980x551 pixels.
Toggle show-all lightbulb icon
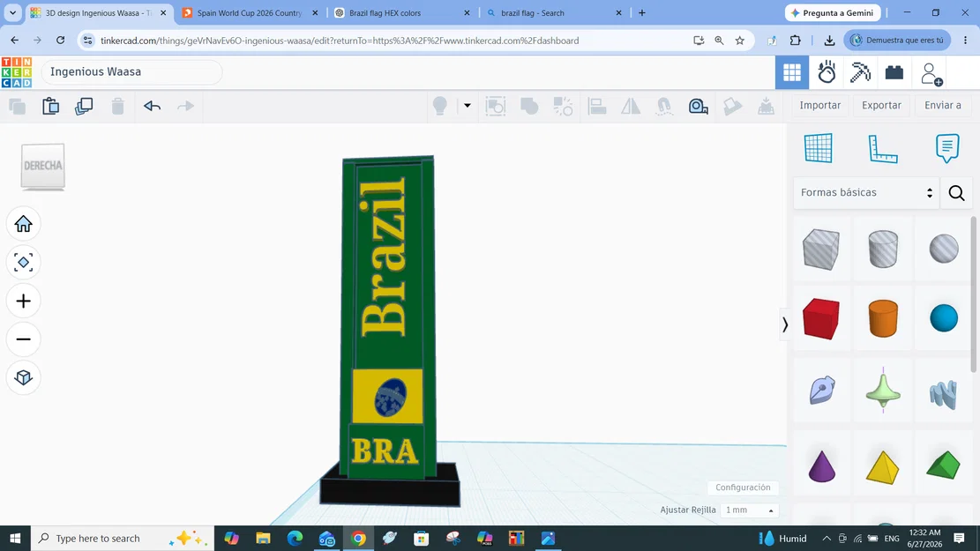click(440, 106)
